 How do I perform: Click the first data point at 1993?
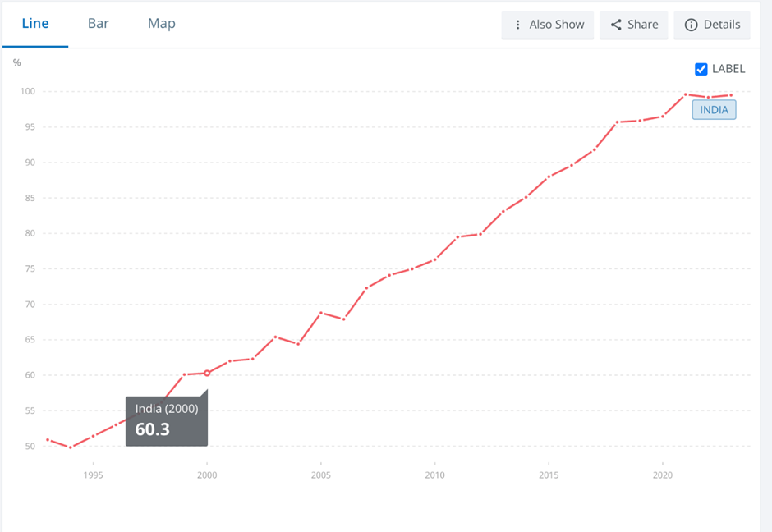[x=48, y=440]
